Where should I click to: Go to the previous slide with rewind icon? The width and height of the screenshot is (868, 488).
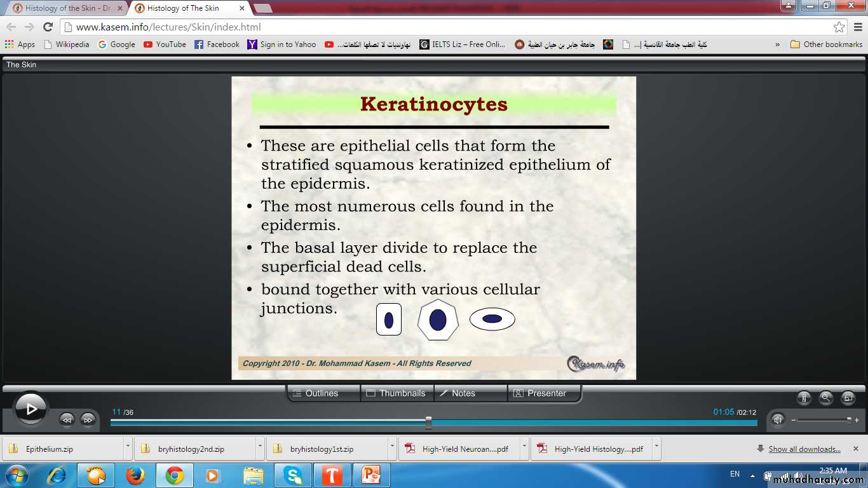pyautogui.click(x=67, y=419)
